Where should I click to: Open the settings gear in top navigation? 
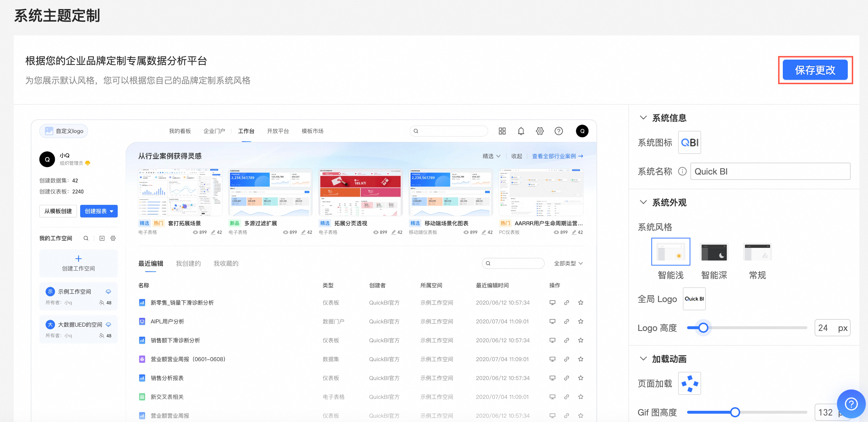tap(540, 131)
